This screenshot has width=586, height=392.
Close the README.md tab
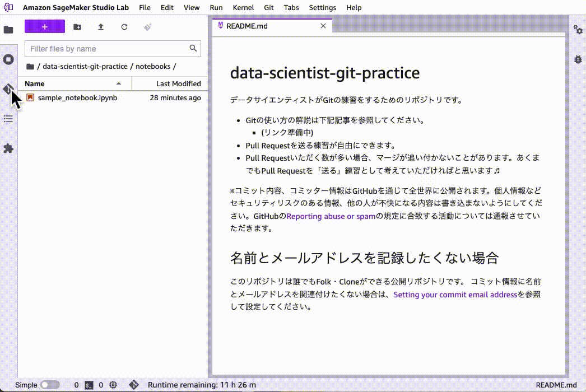pos(323,26)
